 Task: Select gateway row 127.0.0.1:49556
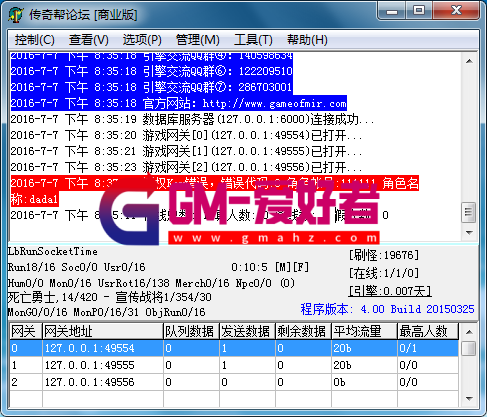(x=234, y=382)
